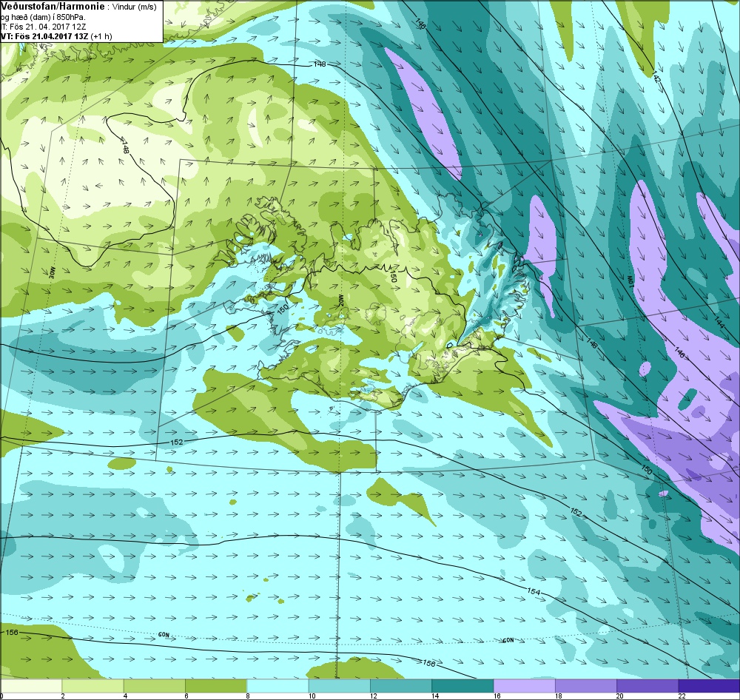The image size is (740, 700).
Task: Click the 'og hæð (dam) í 850hPa.' line
Action: 43,17
